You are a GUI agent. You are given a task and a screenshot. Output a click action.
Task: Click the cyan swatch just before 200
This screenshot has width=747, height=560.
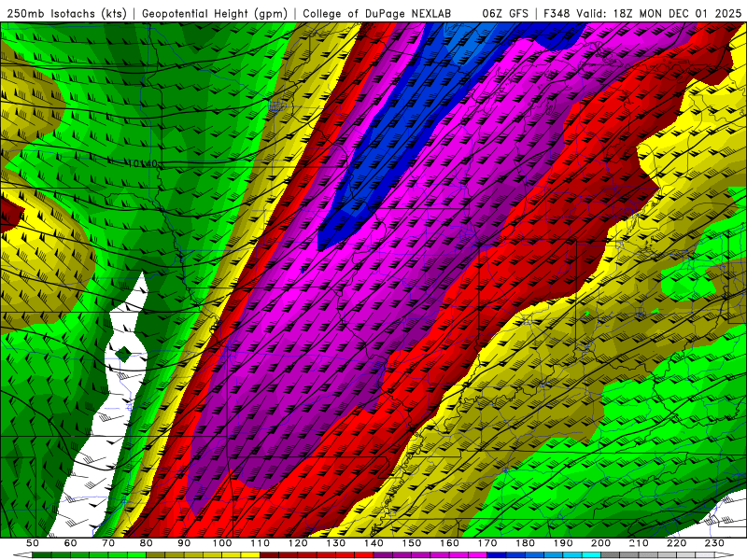click(x=591, y=555)
